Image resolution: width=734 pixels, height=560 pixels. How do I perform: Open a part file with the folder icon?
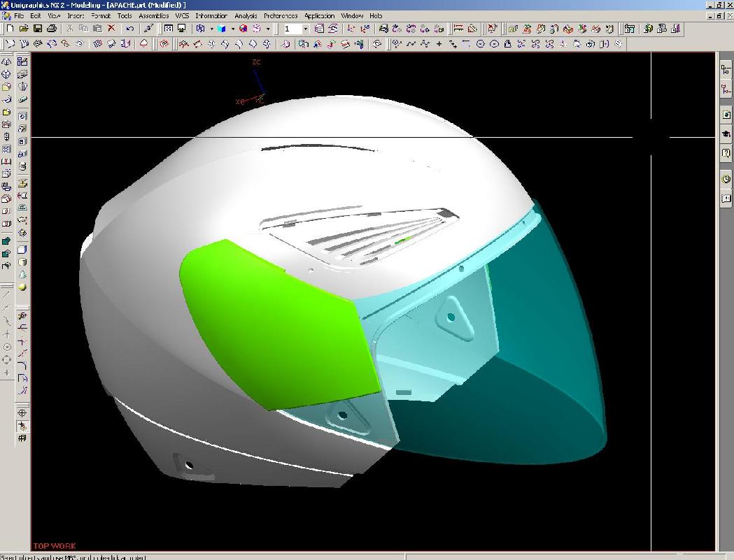click(24, 29)
